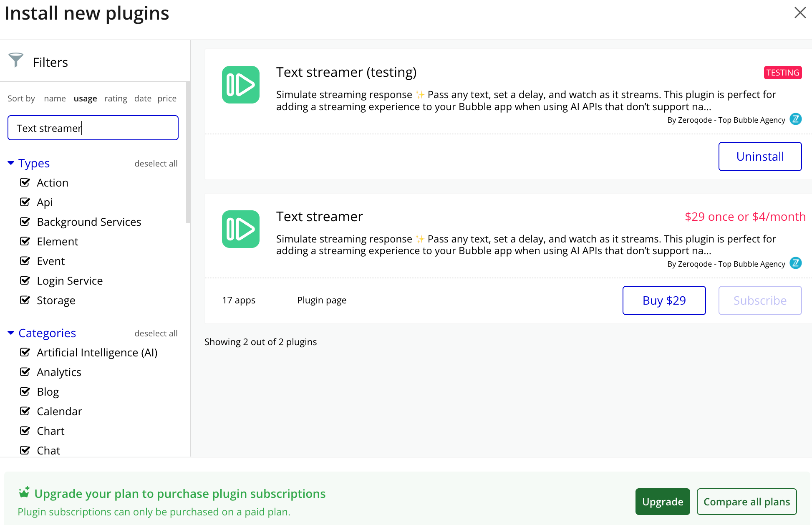Click Zeroqode badge on Text streamer (testing)

tap(796, 119)
